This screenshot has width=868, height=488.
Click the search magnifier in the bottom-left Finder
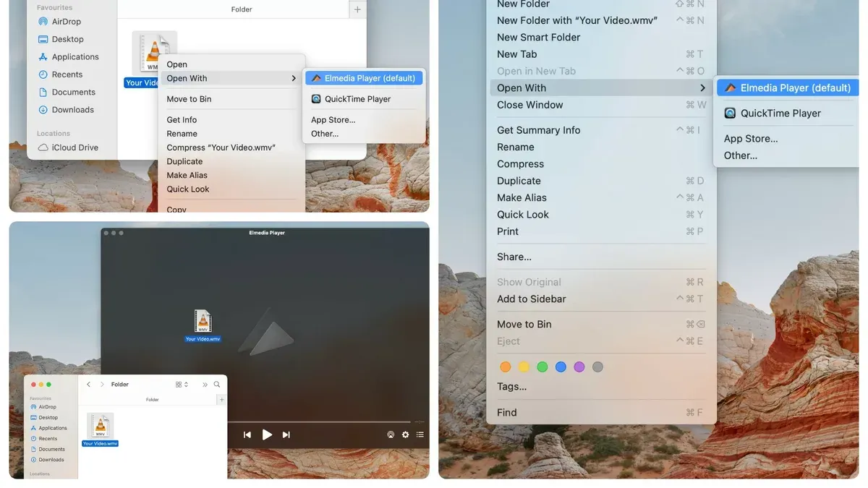(217, 385)
